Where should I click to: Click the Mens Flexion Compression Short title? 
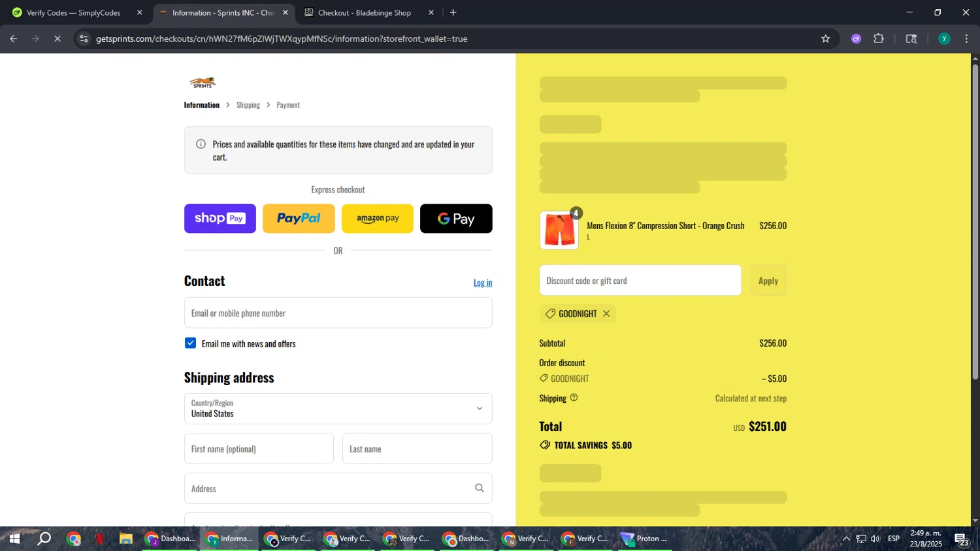pyautogui.click(x=666, y=226)
